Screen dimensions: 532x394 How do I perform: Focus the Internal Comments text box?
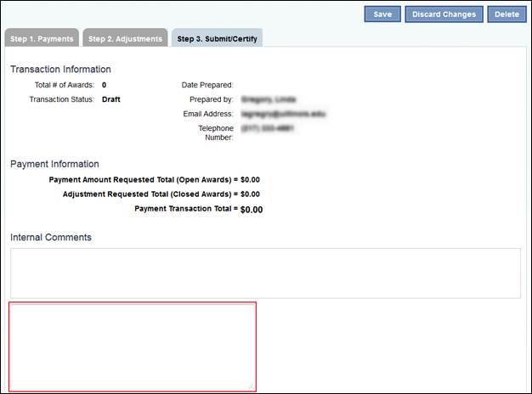tap(265, 273)
